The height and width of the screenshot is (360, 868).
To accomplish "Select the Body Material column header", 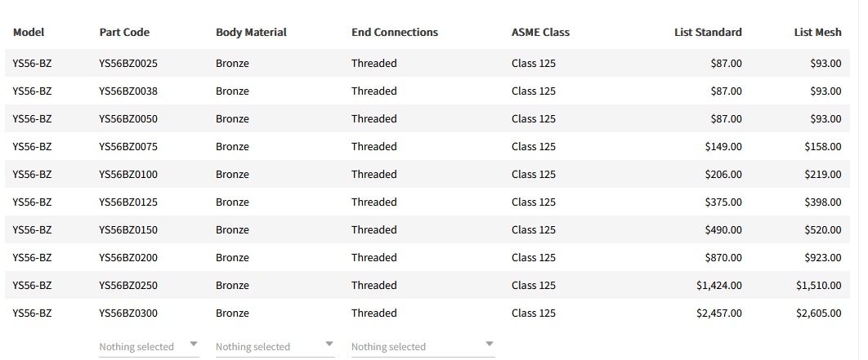I will (251, 33).
